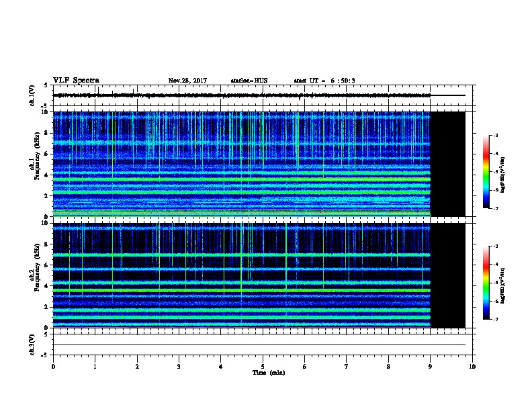The height and width of the screenshot is (411, 532).
Task: Click the "VLF Spectra" plot title
Action: (76, 81)
